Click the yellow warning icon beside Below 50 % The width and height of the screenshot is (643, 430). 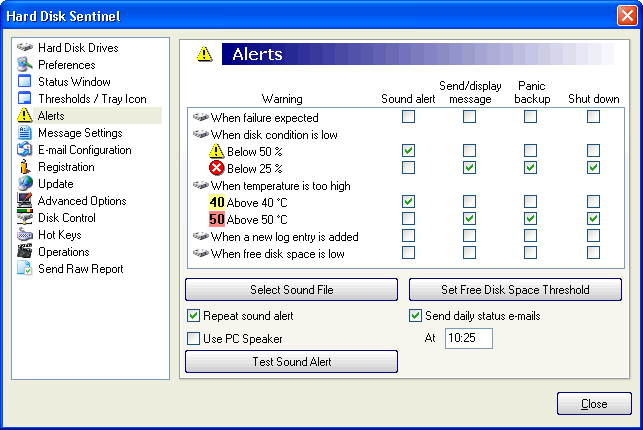217,151
